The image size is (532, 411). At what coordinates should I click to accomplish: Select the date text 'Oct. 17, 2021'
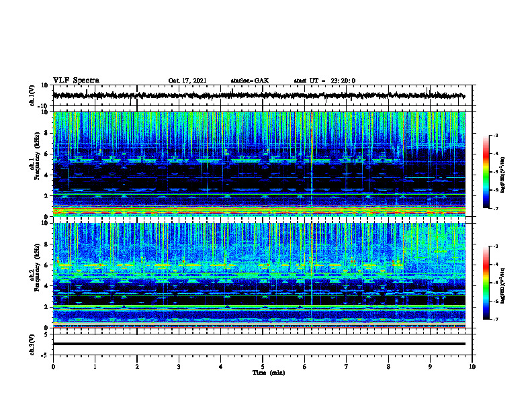187,81
